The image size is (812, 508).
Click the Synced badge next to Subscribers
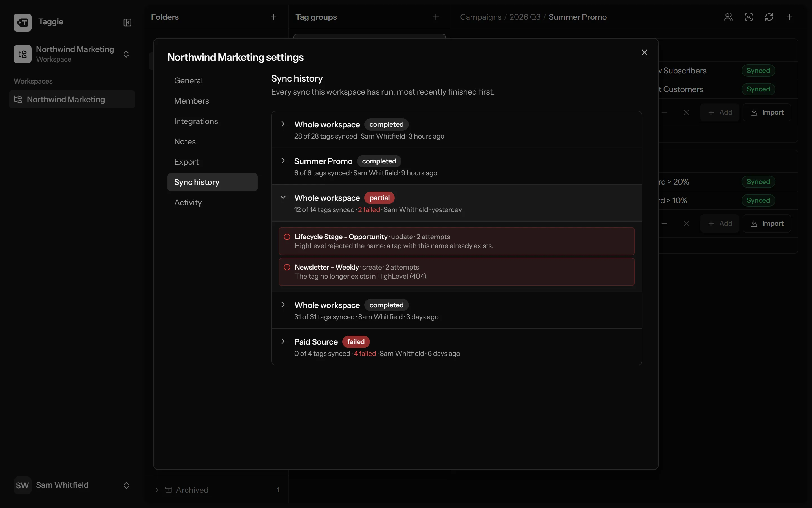[x=758, y=71]
